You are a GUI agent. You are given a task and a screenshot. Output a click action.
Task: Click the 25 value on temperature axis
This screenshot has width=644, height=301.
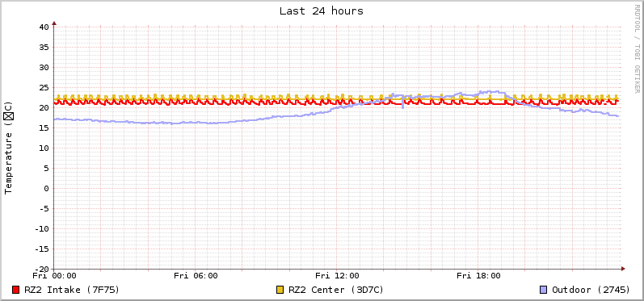click(44, 88)
